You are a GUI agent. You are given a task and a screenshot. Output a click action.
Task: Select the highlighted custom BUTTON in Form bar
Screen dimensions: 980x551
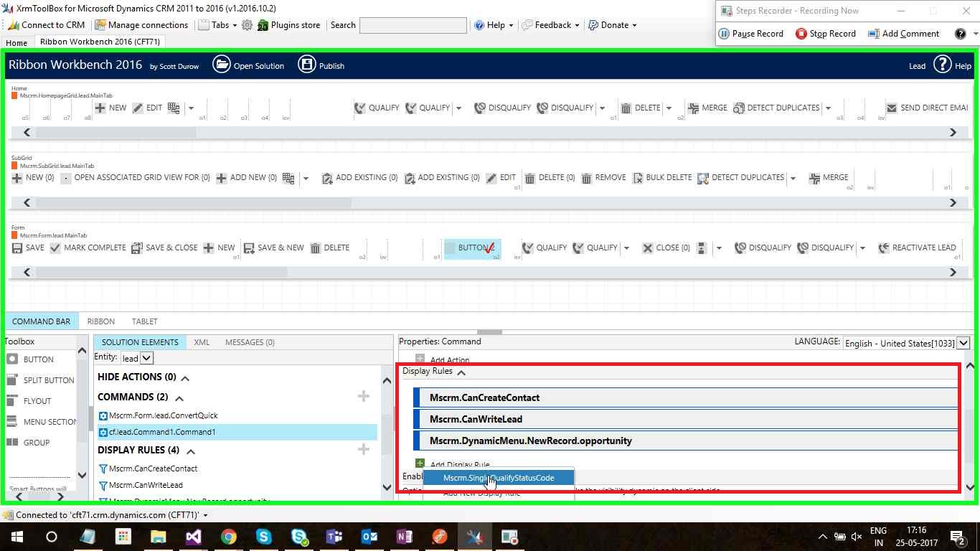point(472,248)
